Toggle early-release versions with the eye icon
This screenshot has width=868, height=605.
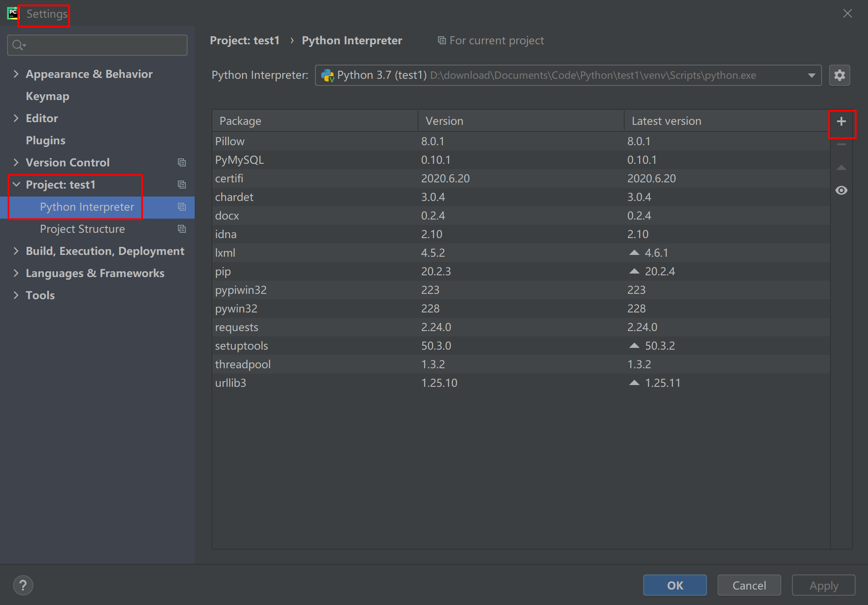[x=841, y=190]
